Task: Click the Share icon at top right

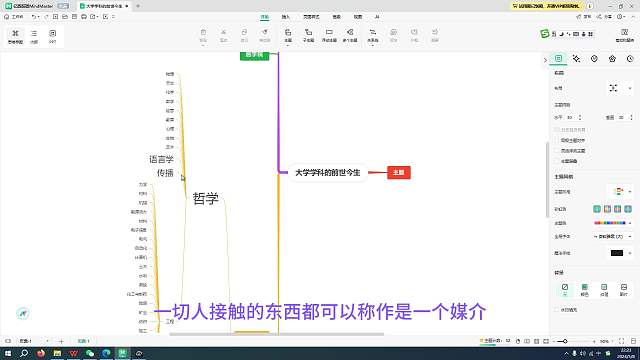Action: 604,17
